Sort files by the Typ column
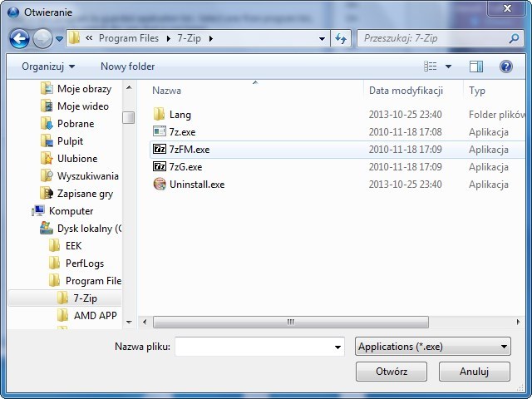532x399 pixels. tap(477, 91)
